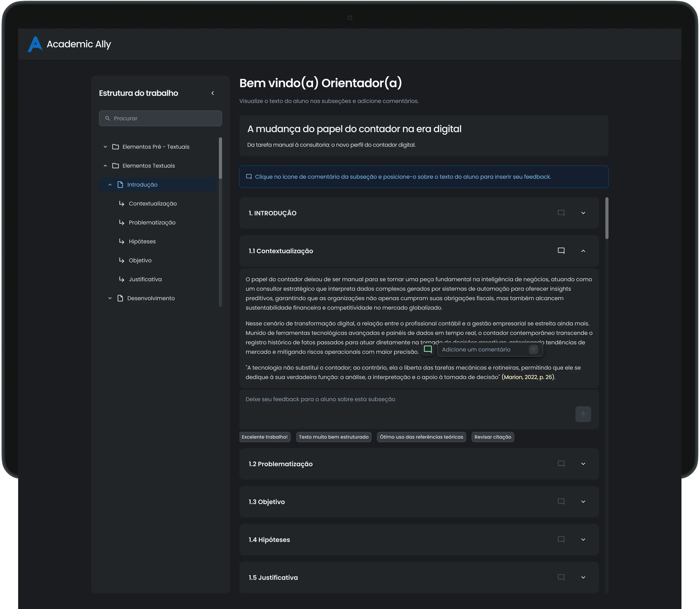Click the comment icon on 1. INTRODUÇÃO
Viewport: 700px width, 609px height.
tap(561, 213)
